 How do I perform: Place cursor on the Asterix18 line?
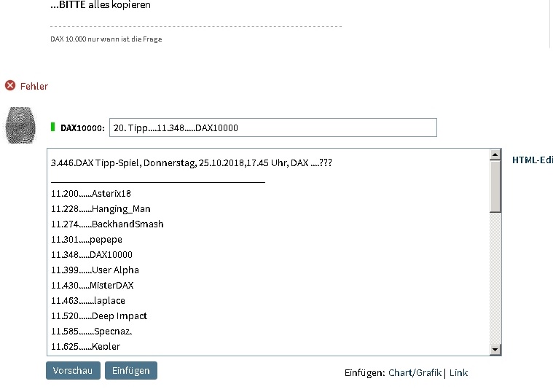click(91, 194)
